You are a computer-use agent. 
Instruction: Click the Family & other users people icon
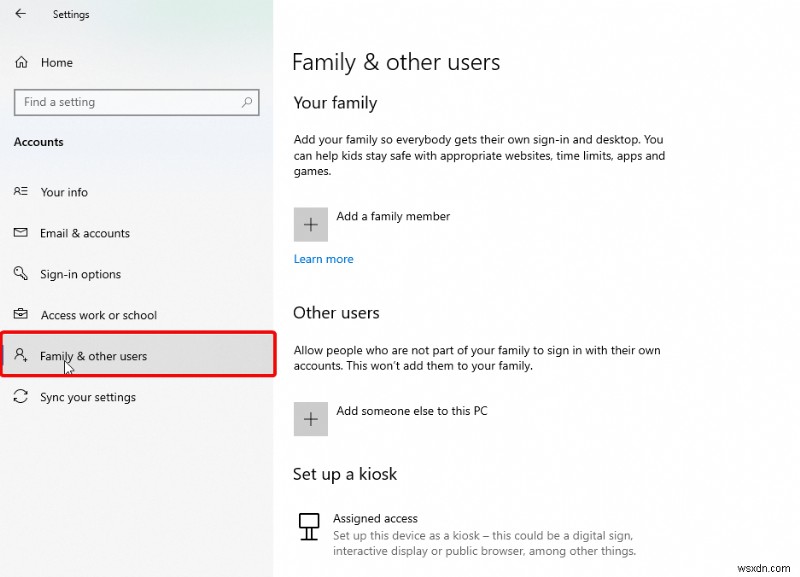coord(22,355)
